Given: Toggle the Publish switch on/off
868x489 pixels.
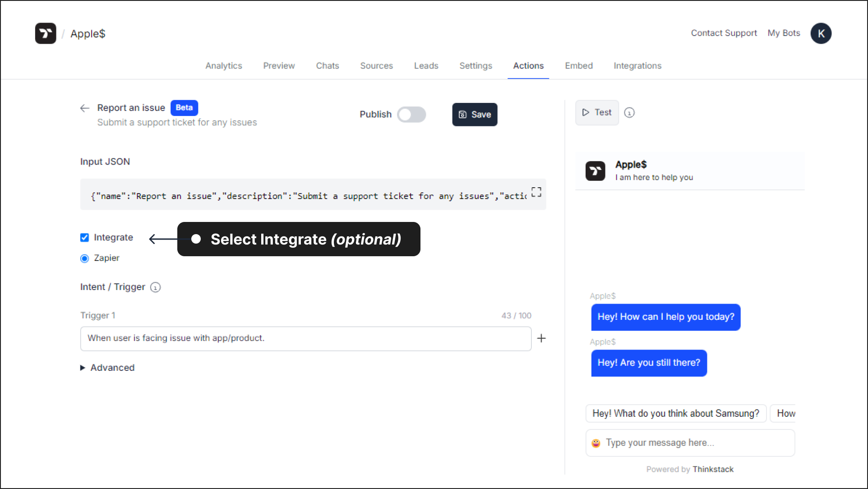Looking at the screenshot, I should click(x=412, y=114).
